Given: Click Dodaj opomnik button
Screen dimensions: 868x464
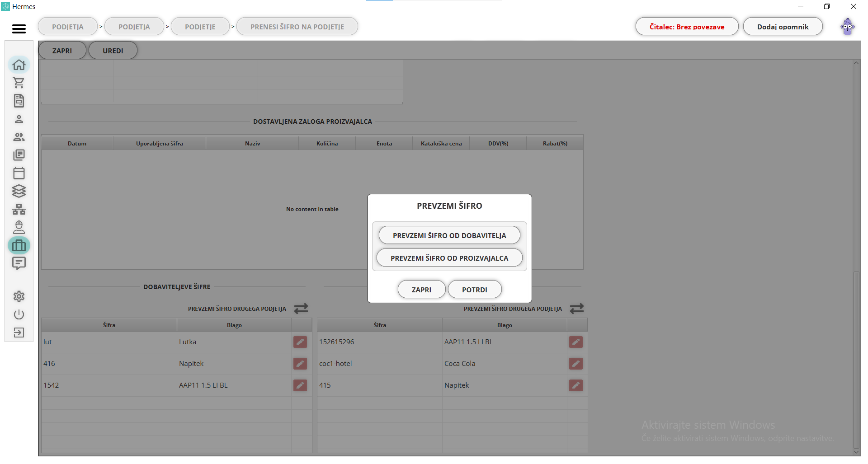Looking at the screenshot, I should (x=783, y=27).
